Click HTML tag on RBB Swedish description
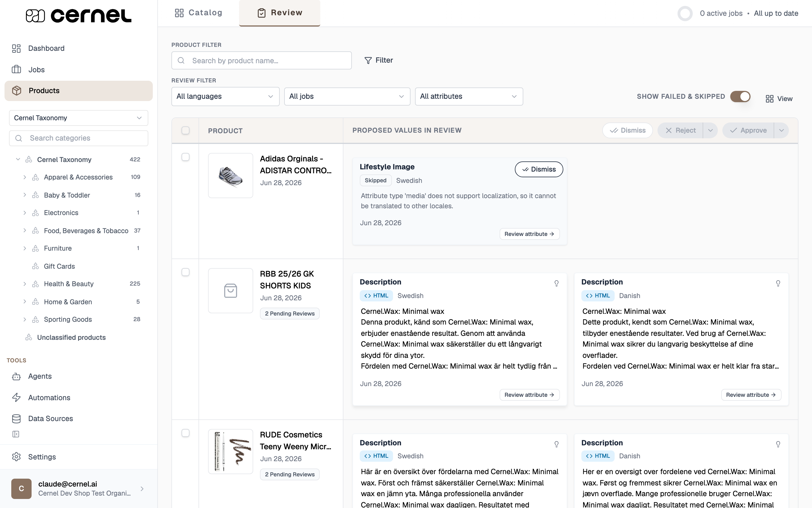This screenshot has height=508, width=812. (x=376, y=296)
